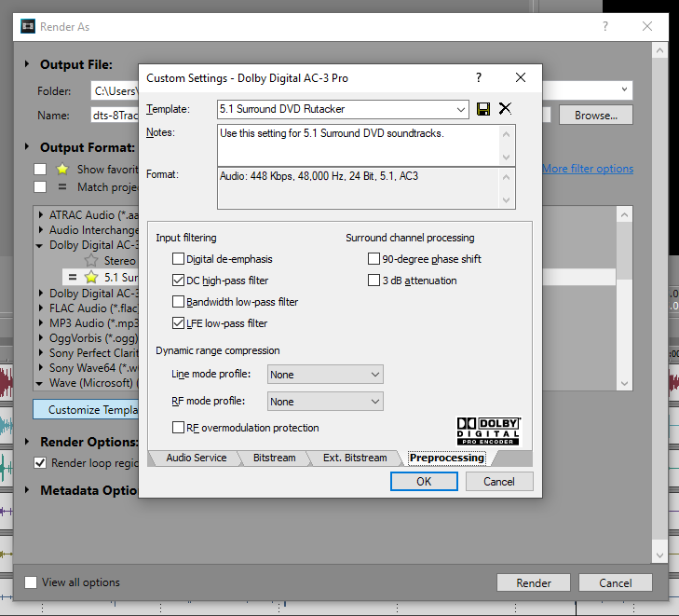The image size is (679, 616).
Task: Click the favorites star next to Show favorites
Action: click(x=62, y=169)
